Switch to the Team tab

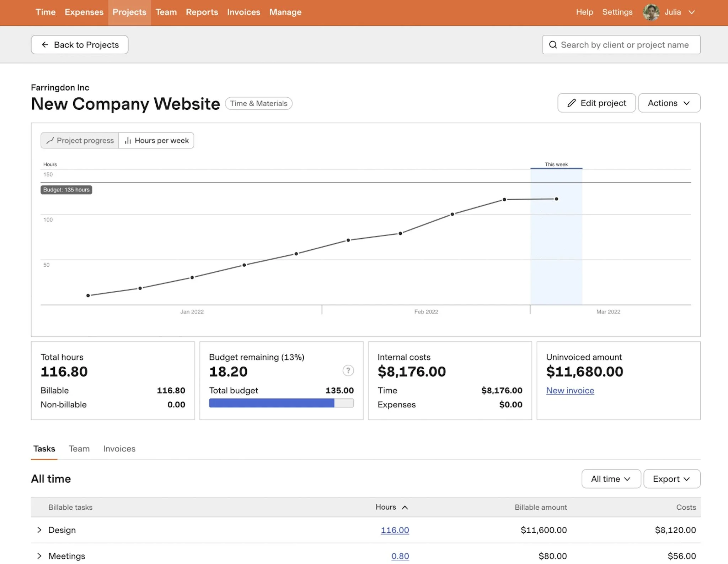pyautogui.click(x=79, y=449)
